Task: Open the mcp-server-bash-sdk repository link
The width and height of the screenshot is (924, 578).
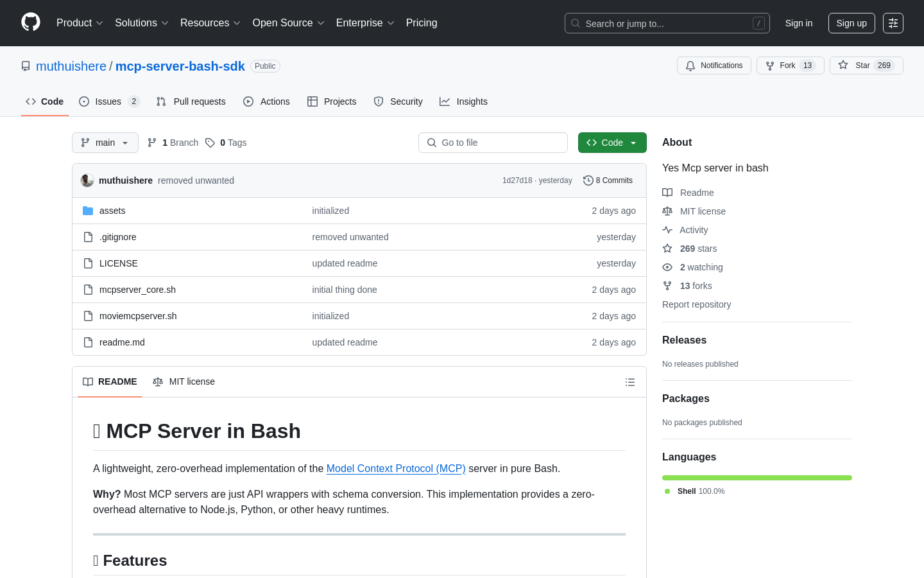Action: [180, 66]
